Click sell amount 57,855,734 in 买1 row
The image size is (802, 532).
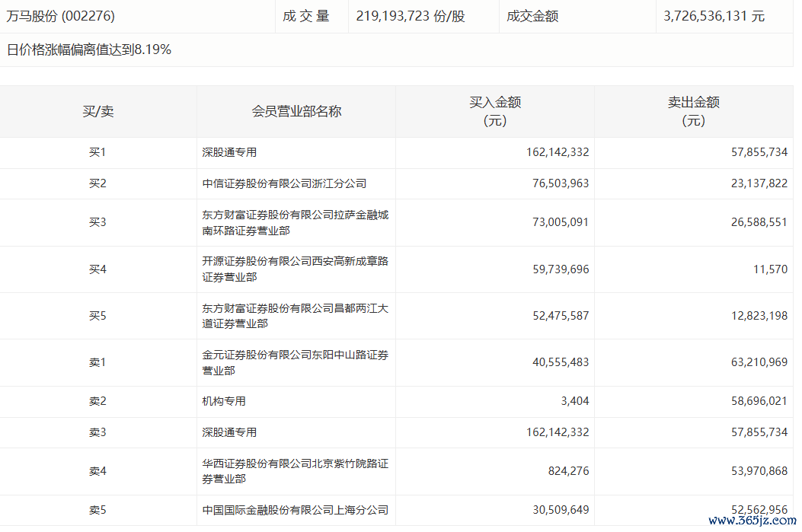[759, 152]
